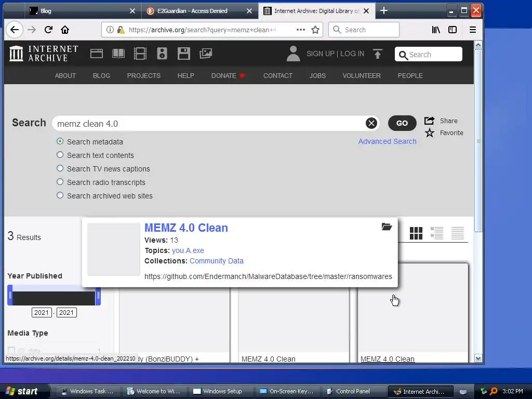The width and height of the screenshot is (532, 399).
Task: Bookmark this page with the star
Action: [315, 30]
